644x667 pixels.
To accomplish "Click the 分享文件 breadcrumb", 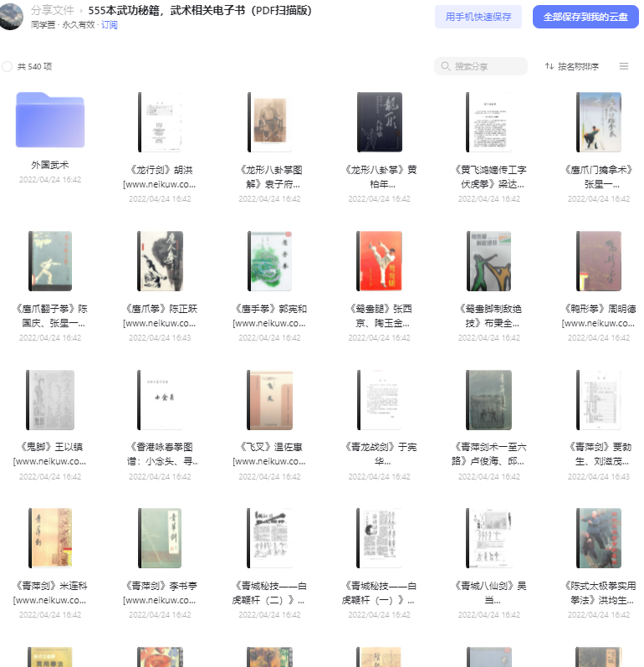I will click(x=53, y=10).
